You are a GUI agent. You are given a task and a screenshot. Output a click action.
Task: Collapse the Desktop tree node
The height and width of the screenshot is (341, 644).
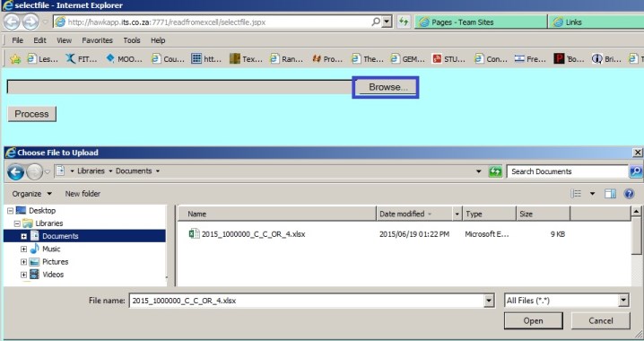(10, 211)
